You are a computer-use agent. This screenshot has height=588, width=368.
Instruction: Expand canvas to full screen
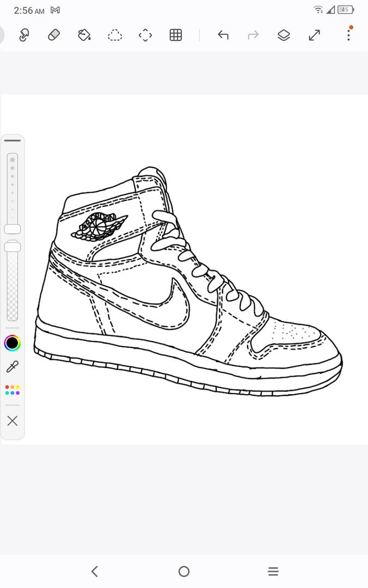click(315, 35)
